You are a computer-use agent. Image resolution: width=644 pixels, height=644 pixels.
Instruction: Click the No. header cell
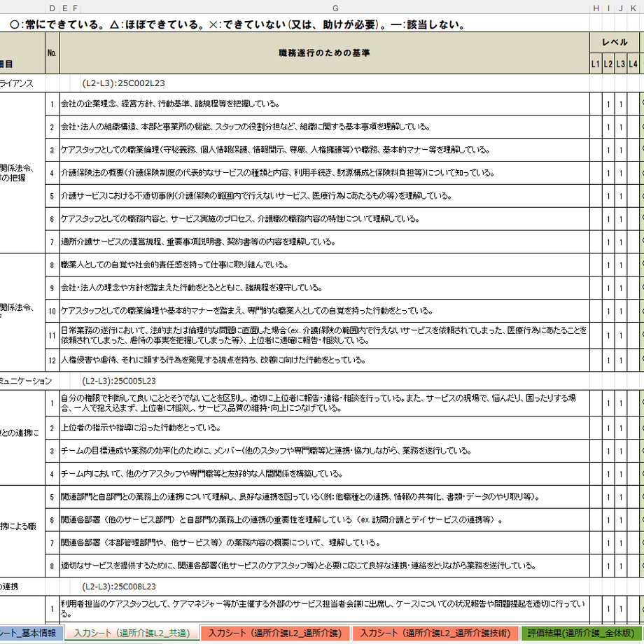tap(52, 53)
